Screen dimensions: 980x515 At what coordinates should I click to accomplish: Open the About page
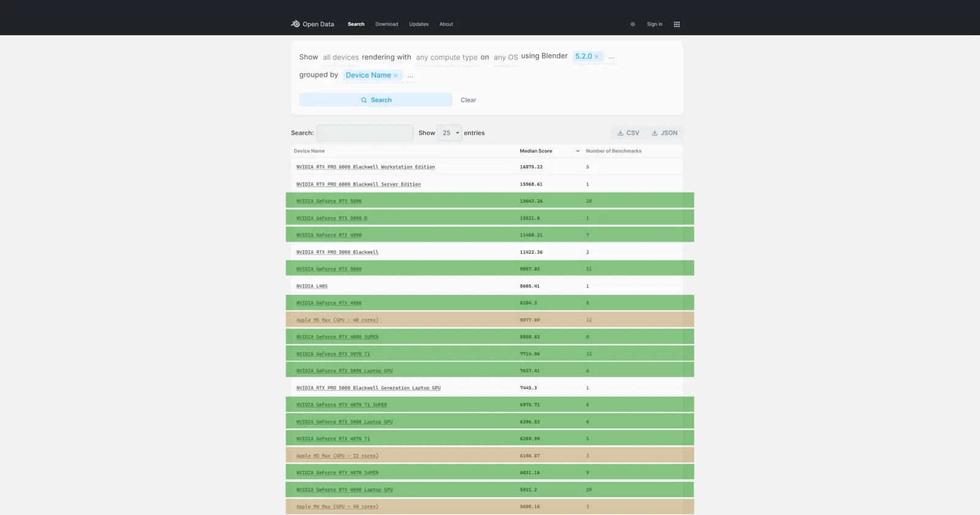[x=447, y=24]
